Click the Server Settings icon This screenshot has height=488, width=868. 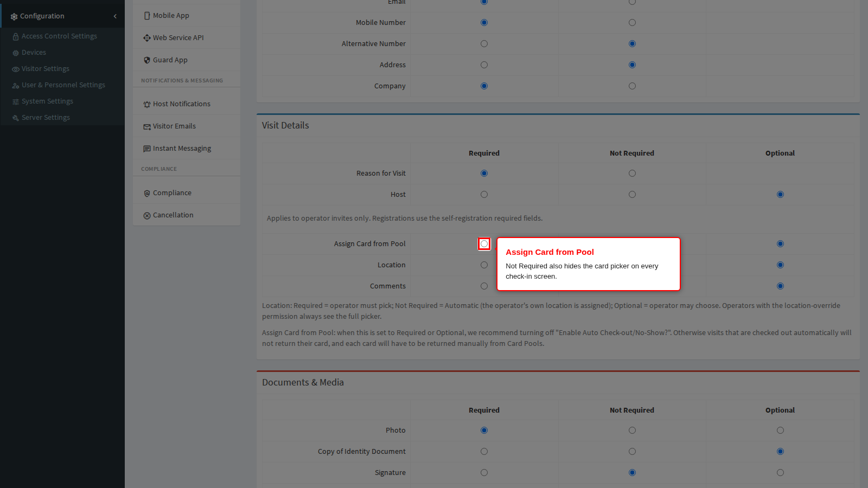coord(16,118)
